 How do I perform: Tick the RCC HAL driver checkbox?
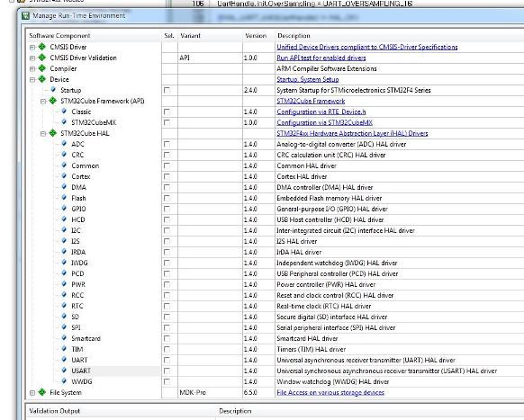(x=167, y=296)
